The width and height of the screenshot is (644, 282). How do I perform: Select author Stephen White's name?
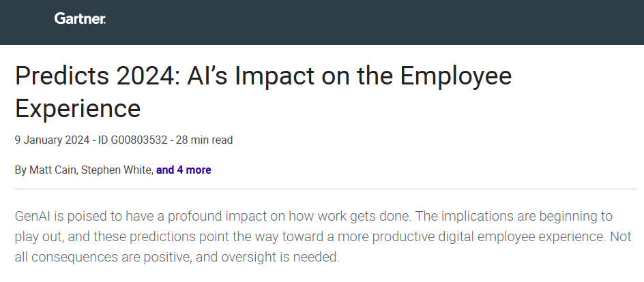pos(115,170)
